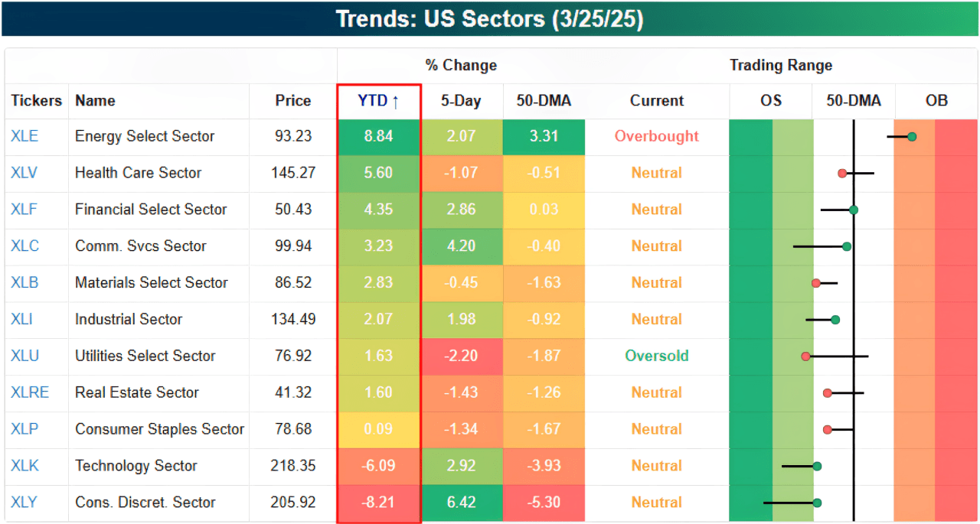
Task: Sort by 50-DMA percent change header
Action: pyautogui.click(x=544, y=101)
